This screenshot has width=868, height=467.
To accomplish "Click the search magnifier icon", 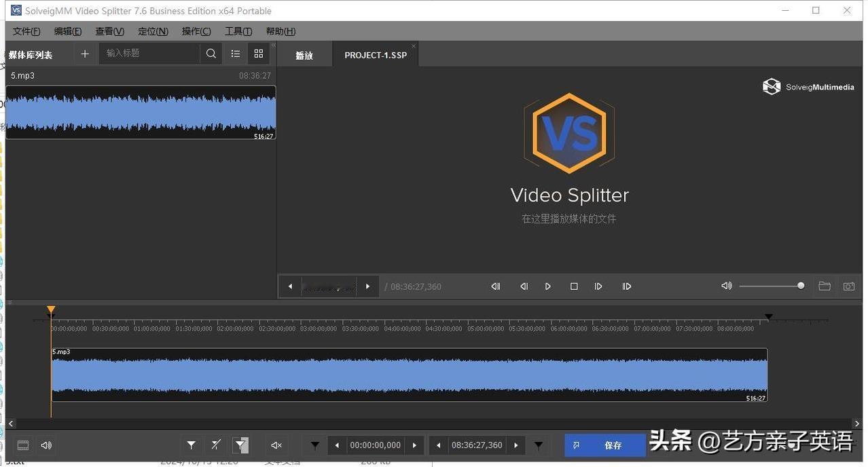I will click(211, 54).
